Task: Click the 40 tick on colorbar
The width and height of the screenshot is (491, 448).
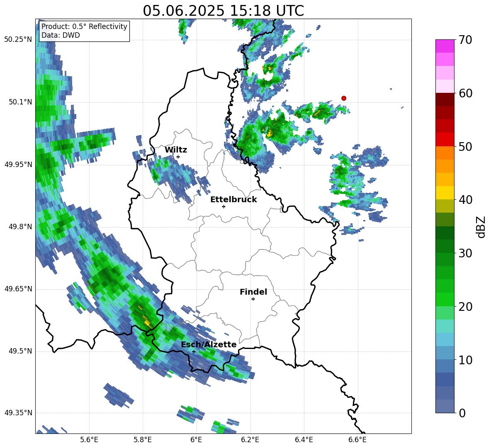Action: coord(465,200)
